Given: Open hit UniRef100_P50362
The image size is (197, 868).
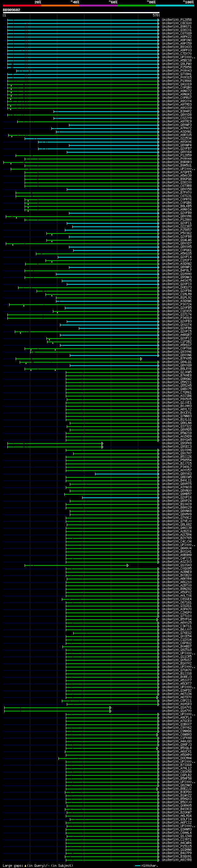Looking at the screenshot, I should [x=177, y=233].
